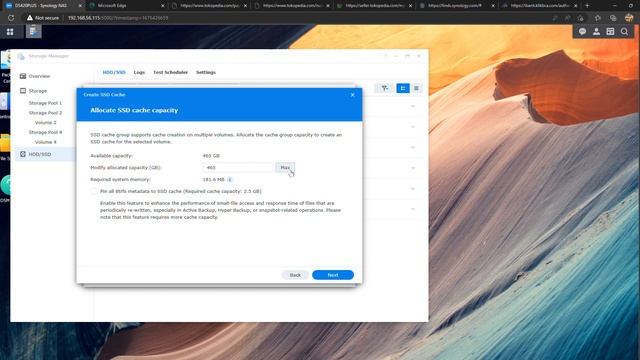This screenshot has height=360, width=640.
Task: Open the Edge profile avatar icon
Action: (x=629, y=18)
